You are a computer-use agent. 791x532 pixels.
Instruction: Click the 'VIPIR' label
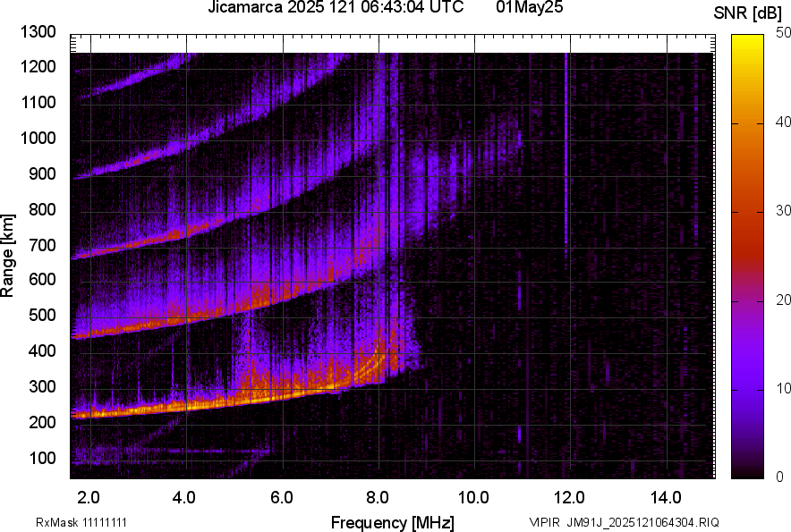[x=545, y=522]
